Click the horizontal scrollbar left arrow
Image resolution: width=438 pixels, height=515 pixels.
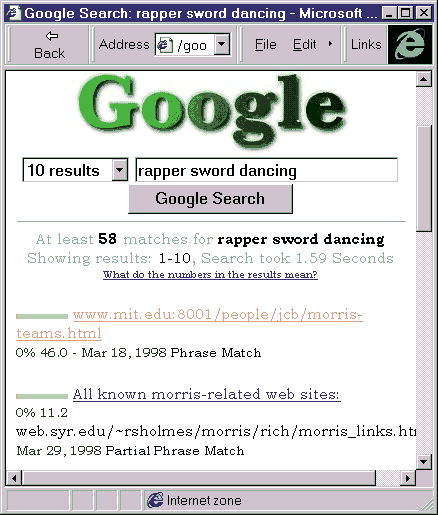pos(14,478)
